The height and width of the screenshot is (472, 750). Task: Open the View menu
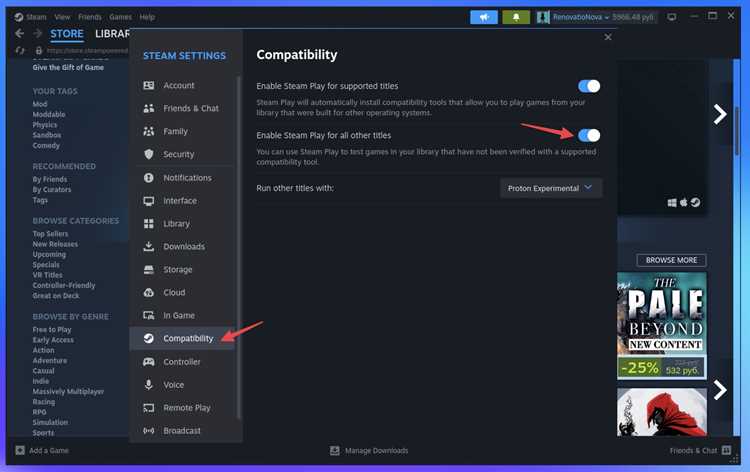(x=62, y=17)
